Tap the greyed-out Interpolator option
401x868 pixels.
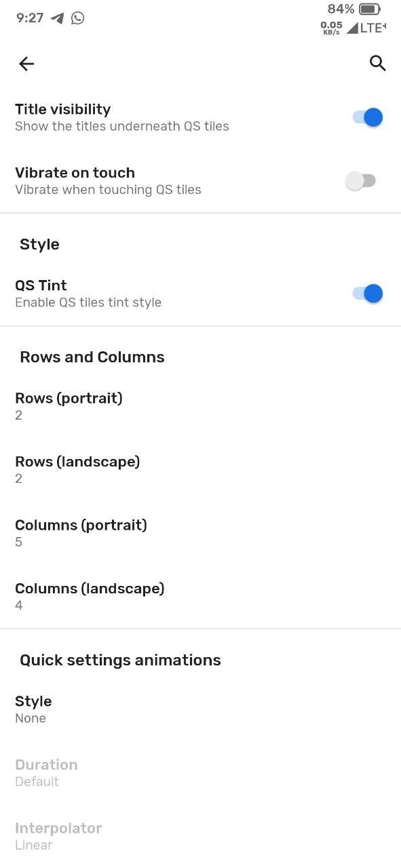[200, 836]
